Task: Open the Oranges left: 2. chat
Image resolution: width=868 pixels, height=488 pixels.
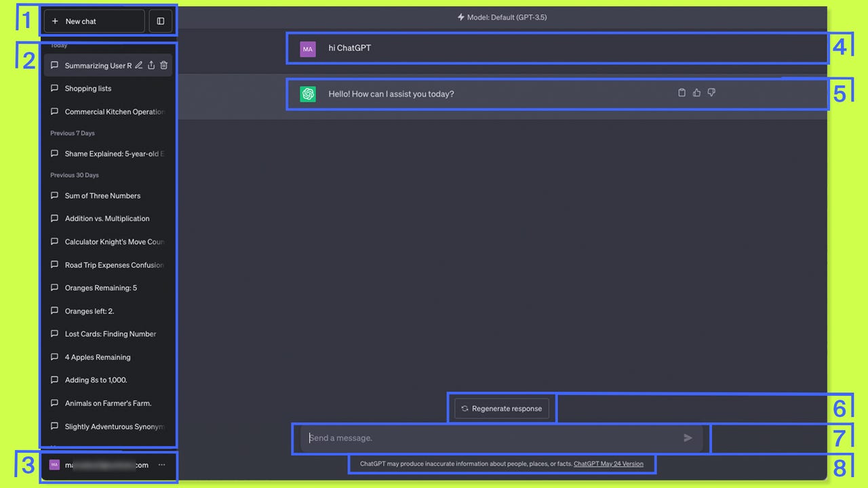Action: point(108,311)
